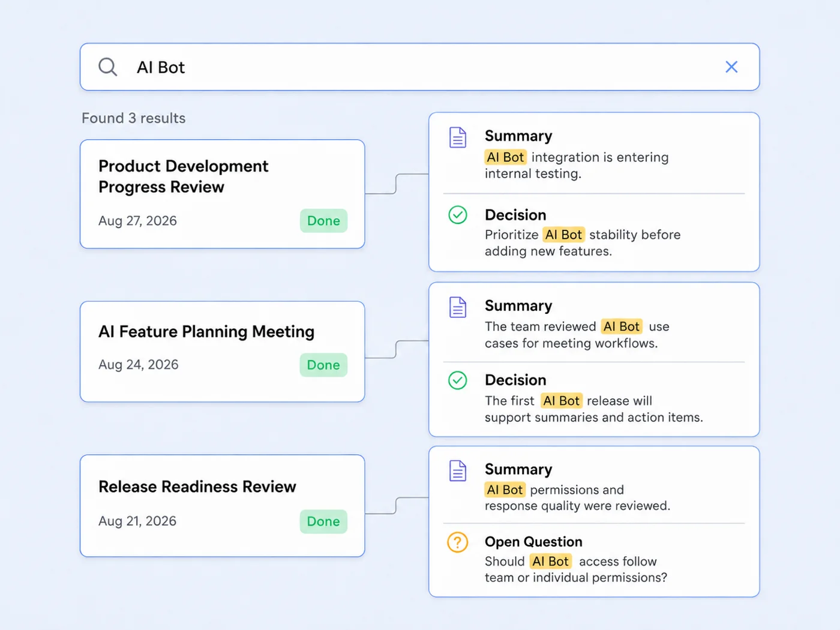Click the magnifying glass search icon
Image resolution: width=840 pixels, height=630 pixels.
tap(108, 67)
